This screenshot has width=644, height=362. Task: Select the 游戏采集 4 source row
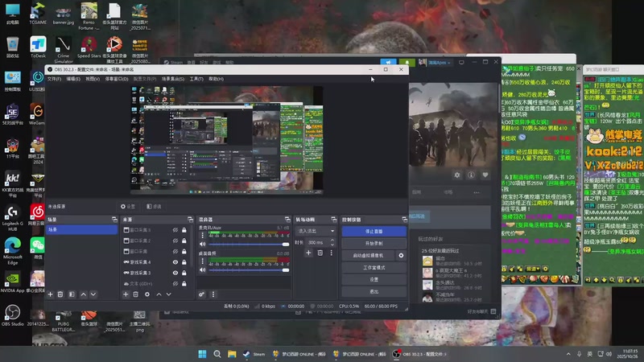155,262
